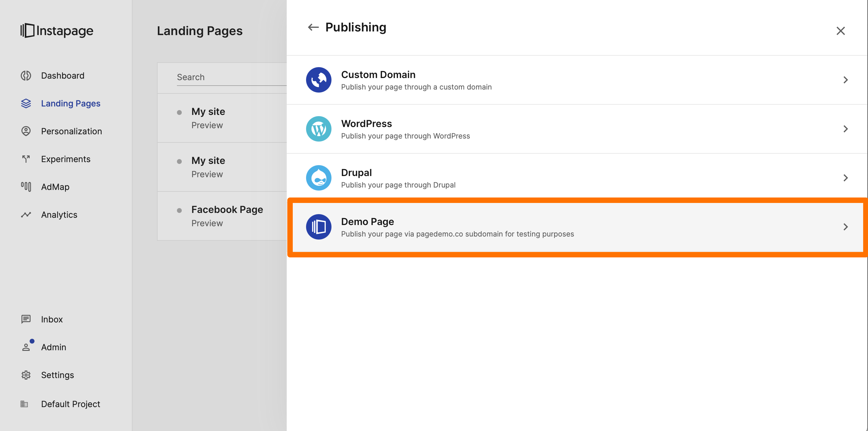Click the WordPress logo icon
Screen dimensions: 868x431
click(x=318, y=129)
